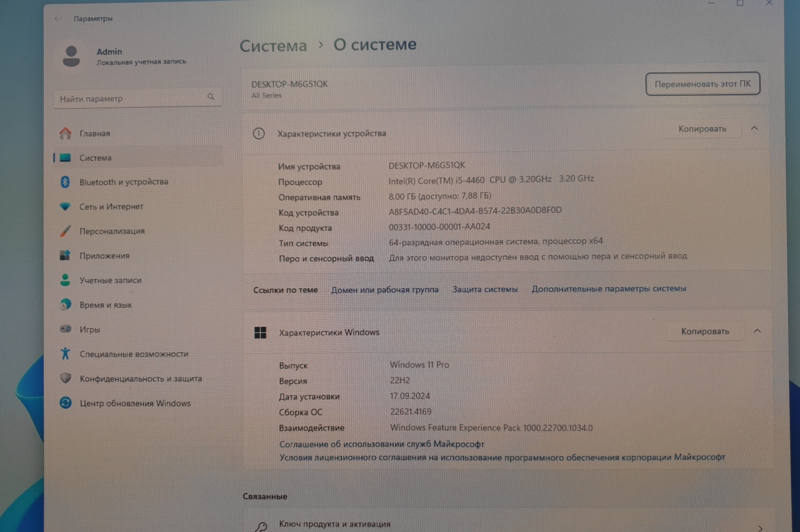Click the Admin user avatar
The height and width of the screenshot is (532, 800).
point(71,56)
